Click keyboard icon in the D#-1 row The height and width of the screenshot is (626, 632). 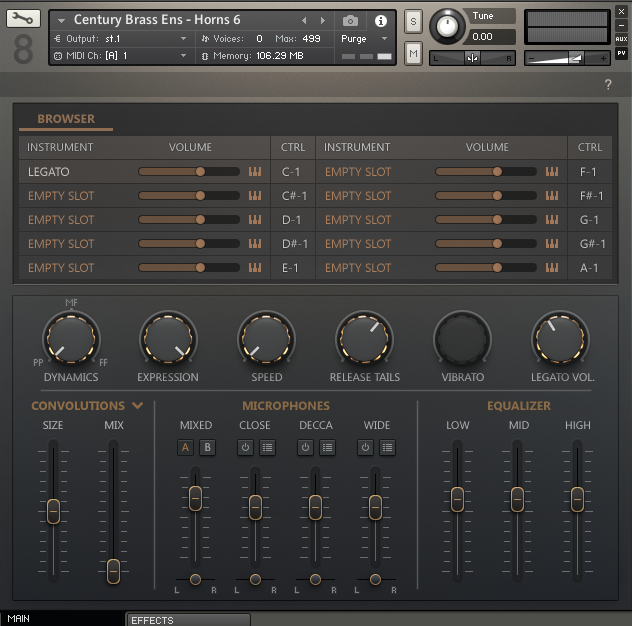(255, 244)
